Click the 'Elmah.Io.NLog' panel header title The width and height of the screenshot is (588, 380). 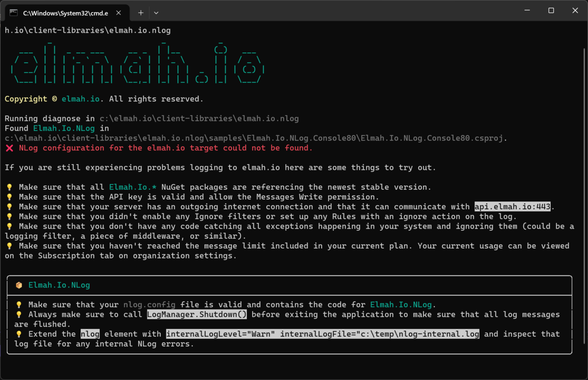[59, 285]
